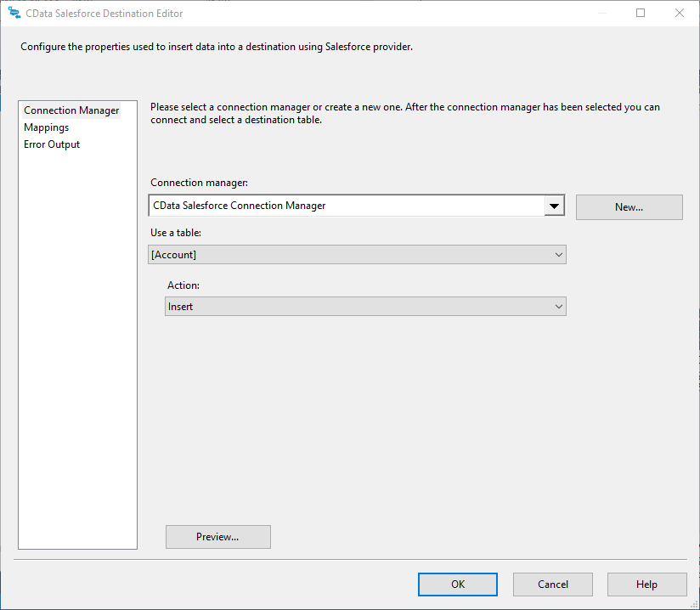Confirm the settings with OK
The image size is (700, 610).
point(458,585)
